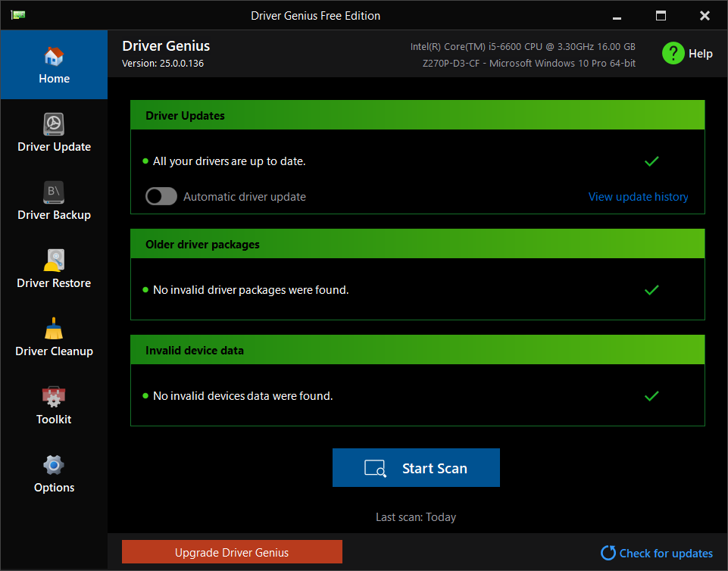Click 'No invalid driver packages were found.' text
The width and height of the screenshot is (728, 571).
251,290
